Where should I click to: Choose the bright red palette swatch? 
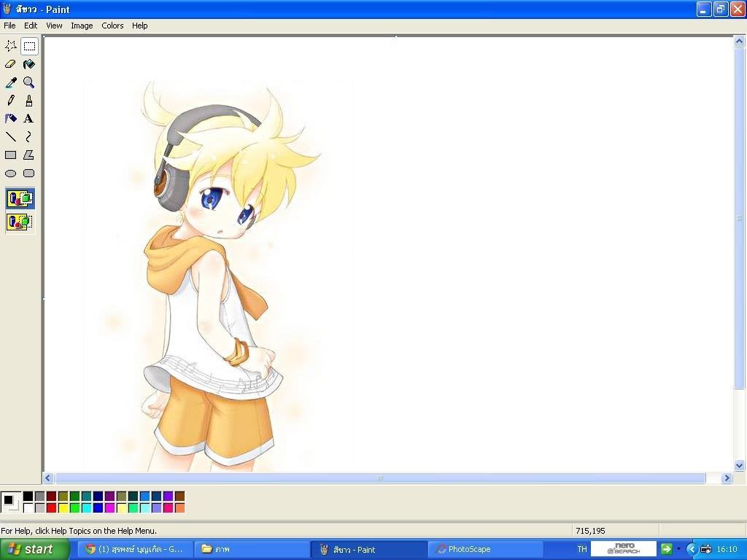(x=52, y=508)
